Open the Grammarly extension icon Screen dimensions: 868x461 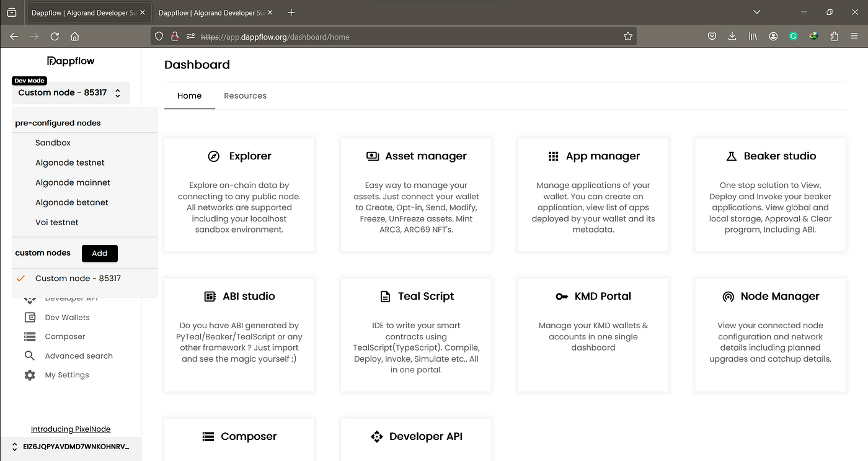coord(793,37)
